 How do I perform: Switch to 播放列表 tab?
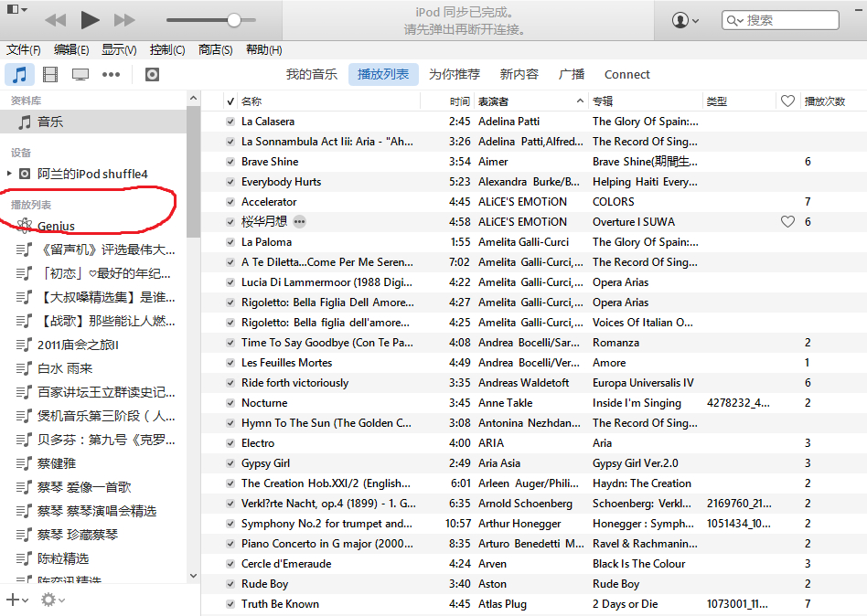(x=383, y=74)
